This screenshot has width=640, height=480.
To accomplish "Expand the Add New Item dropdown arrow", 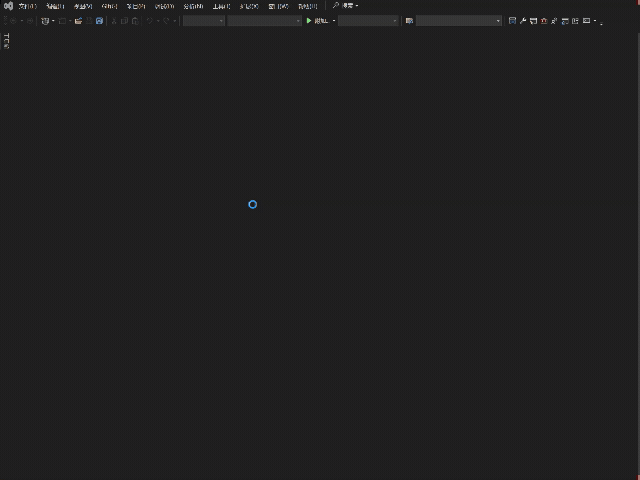I will [x=70, y=21].
